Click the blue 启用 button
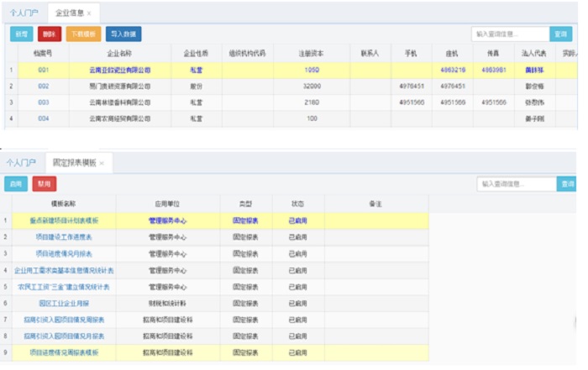 (16, 184)
